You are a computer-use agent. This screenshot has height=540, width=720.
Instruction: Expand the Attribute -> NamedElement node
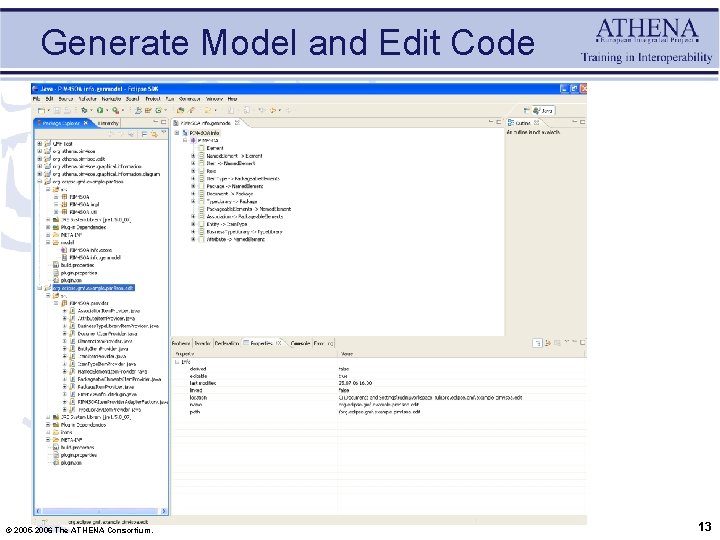tap(193, 239)
